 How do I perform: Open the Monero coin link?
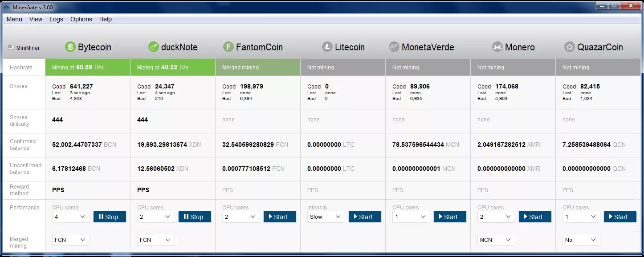(x=520, y=47)
